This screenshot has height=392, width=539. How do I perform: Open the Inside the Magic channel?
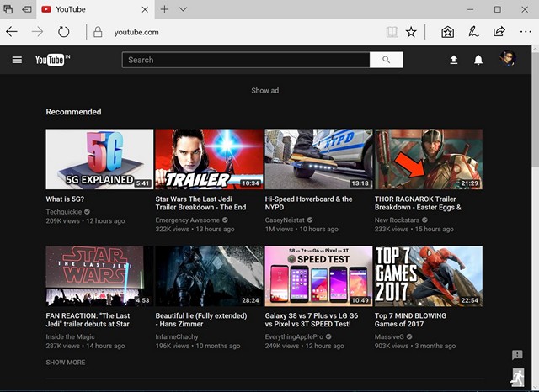pos(70,336)
